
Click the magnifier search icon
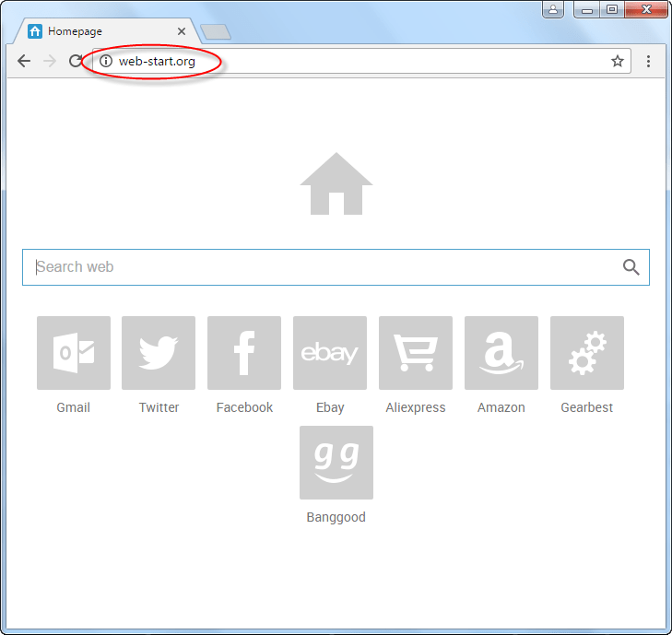[x=631, y=267]
